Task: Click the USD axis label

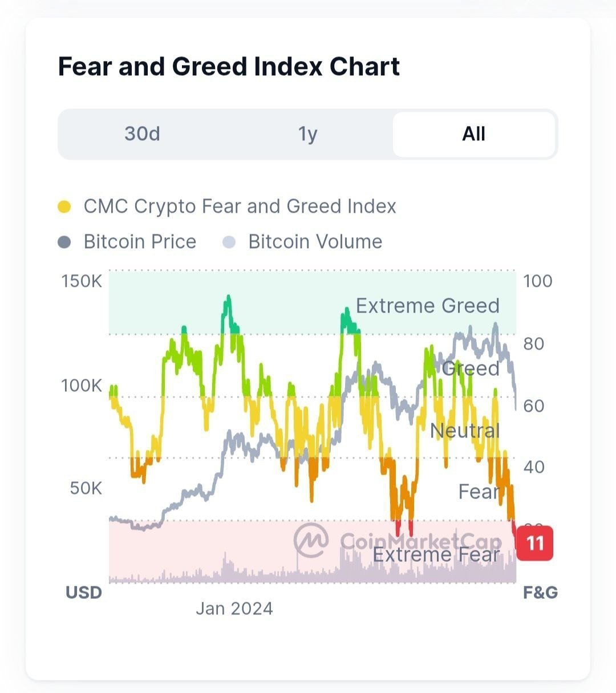Action: coord(84,593)
